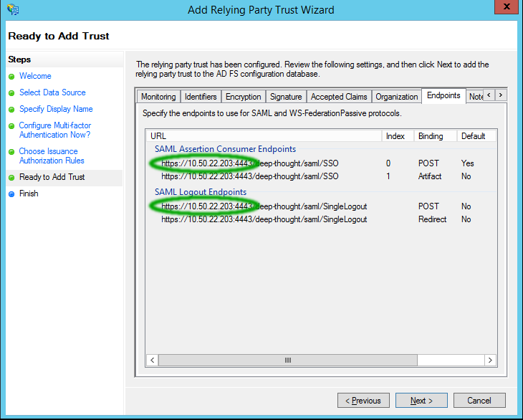
Task: Cancel the wizard
Action: pos(479,401)
